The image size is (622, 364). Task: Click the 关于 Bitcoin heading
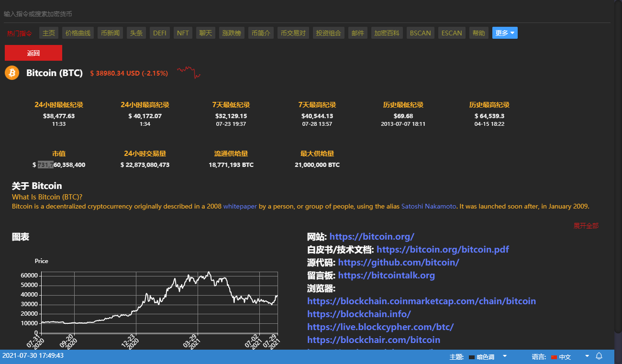pyautogui.click(x=37, y=186)
